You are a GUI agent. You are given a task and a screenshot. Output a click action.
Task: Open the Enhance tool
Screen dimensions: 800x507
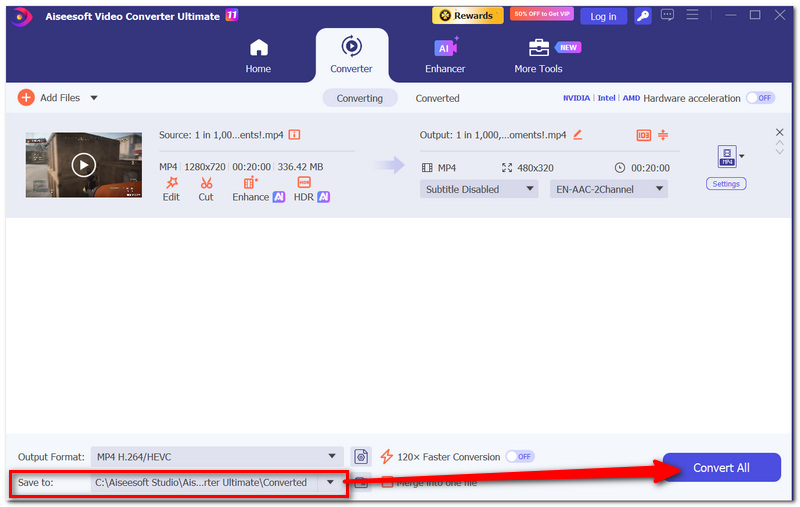[x=258, y=189]
